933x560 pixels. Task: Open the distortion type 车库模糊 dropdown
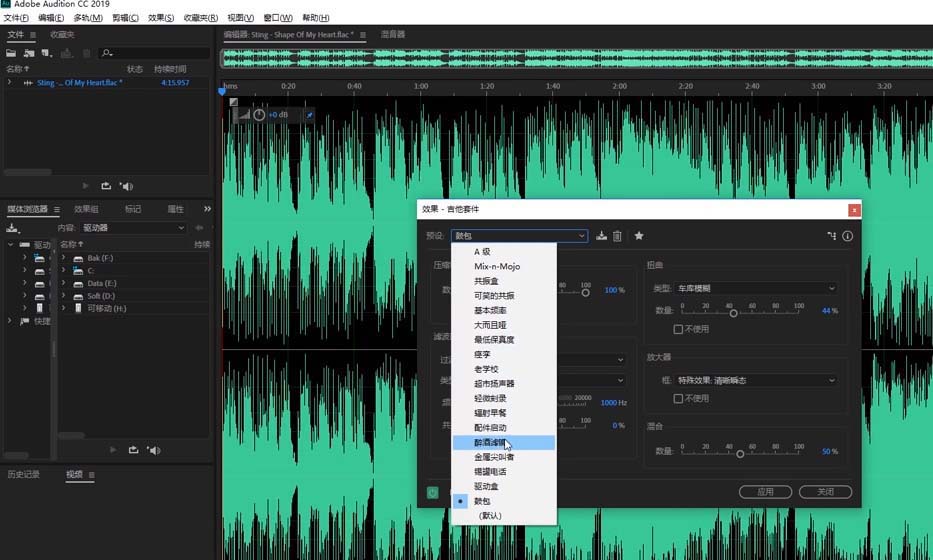757,288
